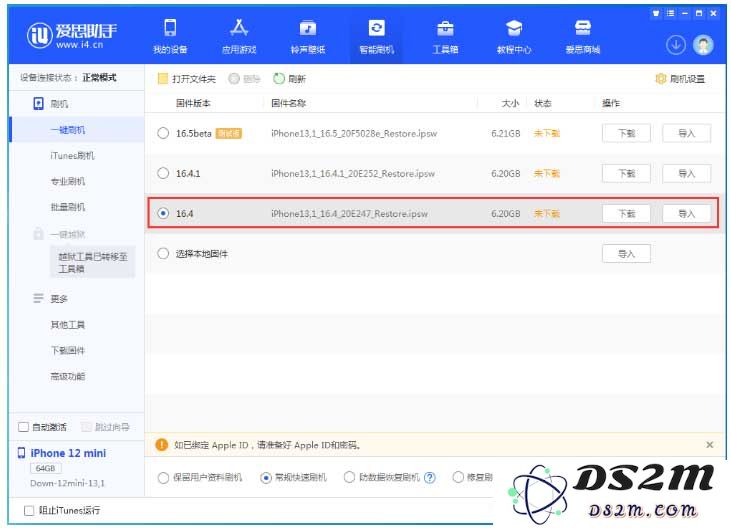Click the www.i4.cn website text

click(x=79, y=45)
